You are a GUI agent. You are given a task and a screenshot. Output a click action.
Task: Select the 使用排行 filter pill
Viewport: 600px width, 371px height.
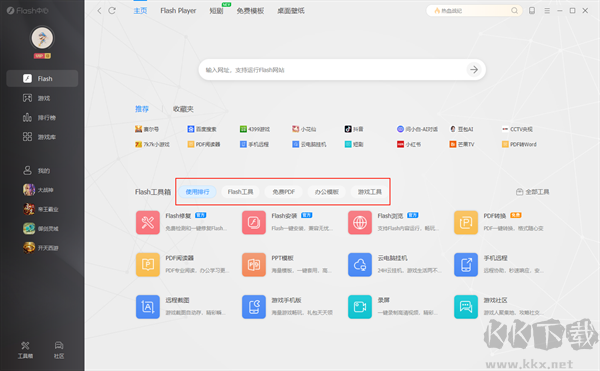tap(197, 192)
